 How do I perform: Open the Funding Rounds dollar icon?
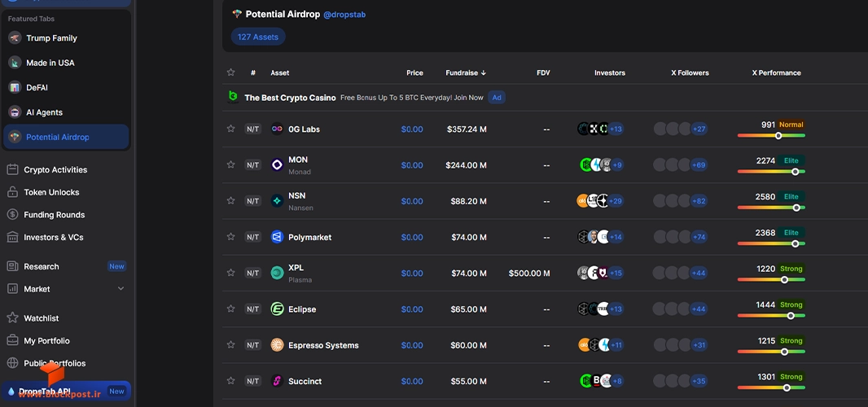[12, 214]
